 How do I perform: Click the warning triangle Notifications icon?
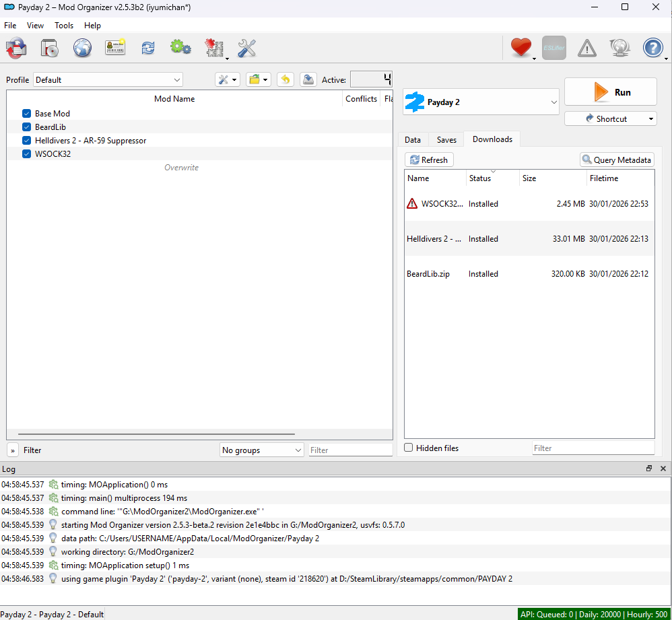coord(587,48)
